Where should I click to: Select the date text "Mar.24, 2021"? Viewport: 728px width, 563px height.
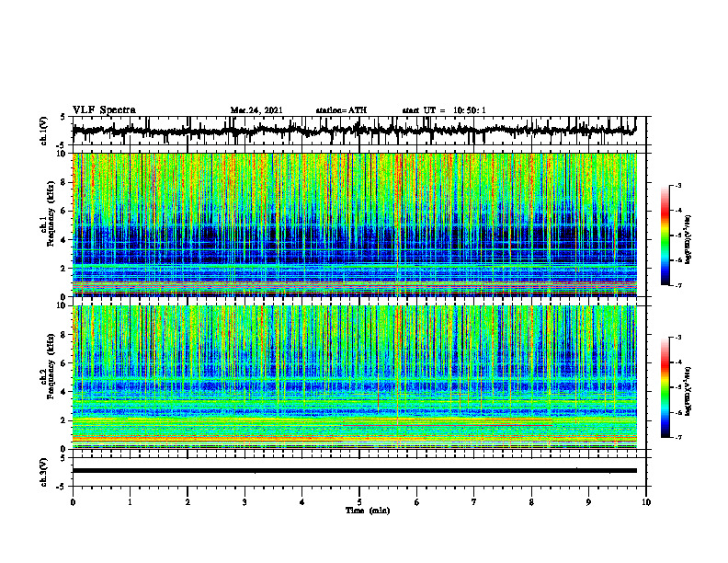(256, 110)
